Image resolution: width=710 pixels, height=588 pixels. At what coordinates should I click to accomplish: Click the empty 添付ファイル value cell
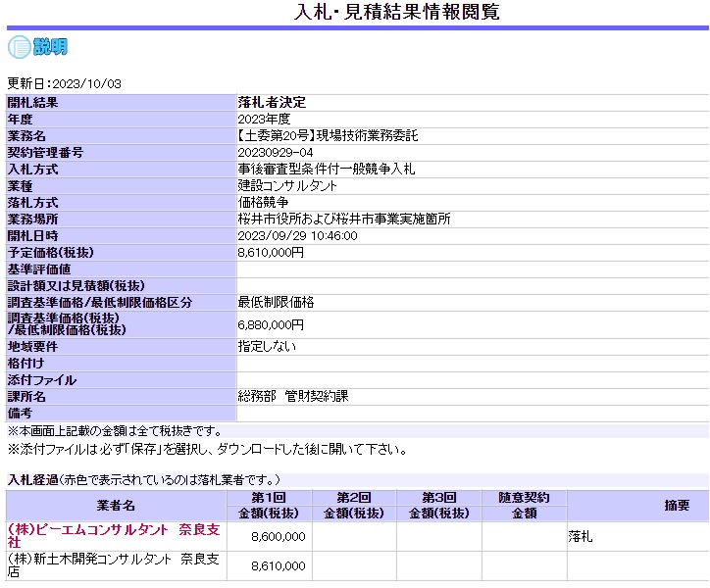click(471, 380)
